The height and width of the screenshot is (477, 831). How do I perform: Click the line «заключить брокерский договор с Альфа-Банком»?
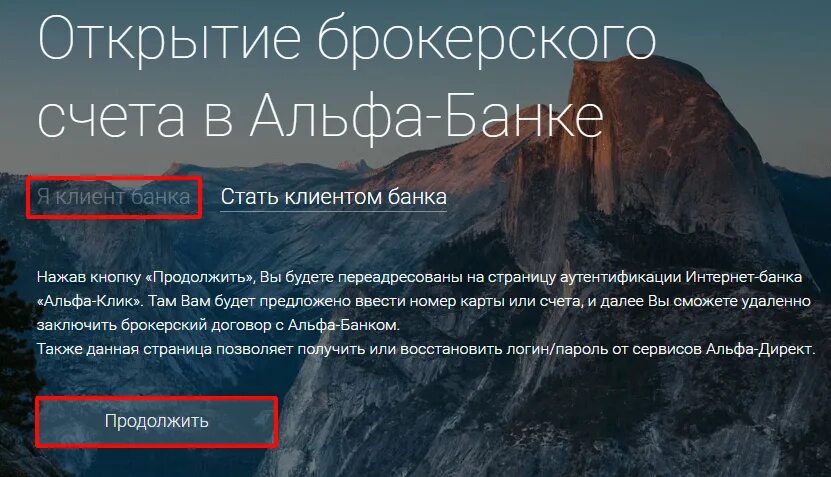[x=218, y=325]
